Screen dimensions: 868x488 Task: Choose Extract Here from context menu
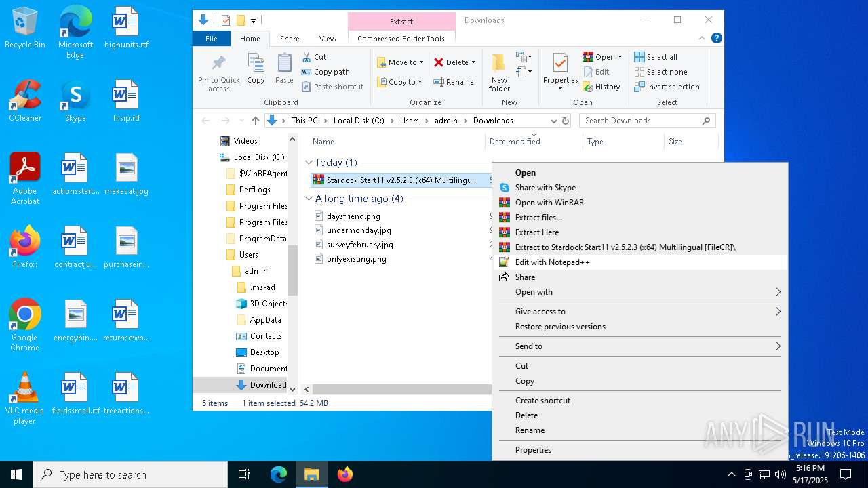tap(640, 232)
